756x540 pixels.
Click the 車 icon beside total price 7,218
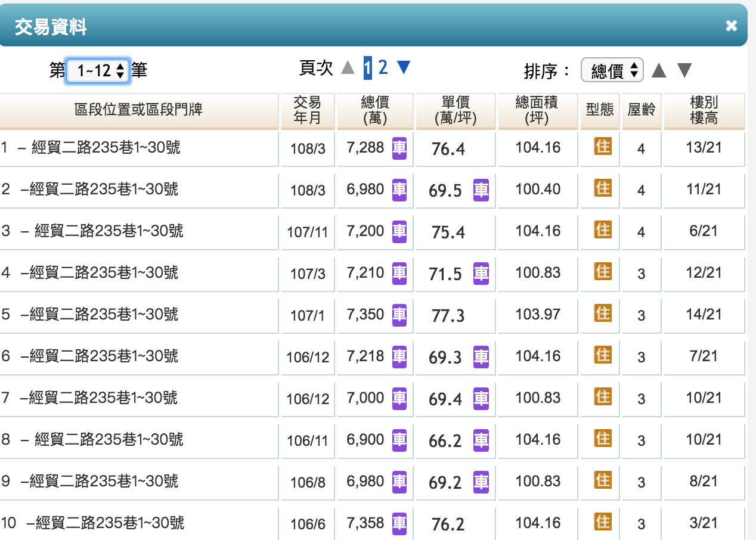[x=399, y=356]
